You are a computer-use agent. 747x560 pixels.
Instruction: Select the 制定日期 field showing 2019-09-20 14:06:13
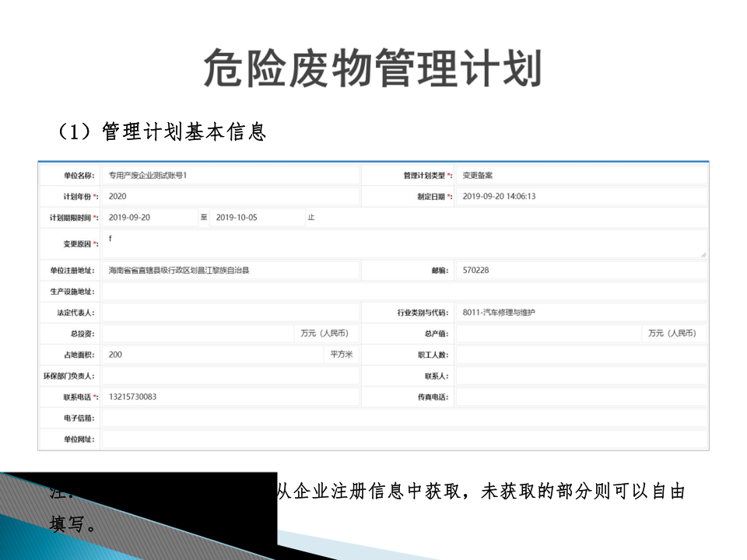[x=580, y=196]
